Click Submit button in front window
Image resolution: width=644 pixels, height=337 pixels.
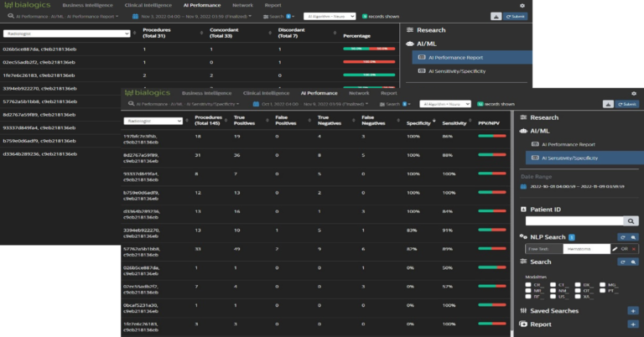pos(626,104)
